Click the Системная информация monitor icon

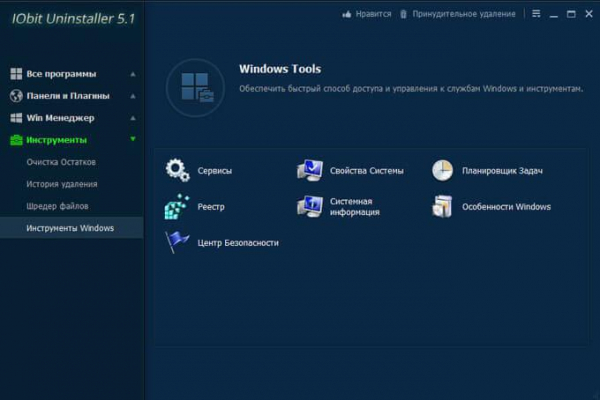[x=310, y=206]
